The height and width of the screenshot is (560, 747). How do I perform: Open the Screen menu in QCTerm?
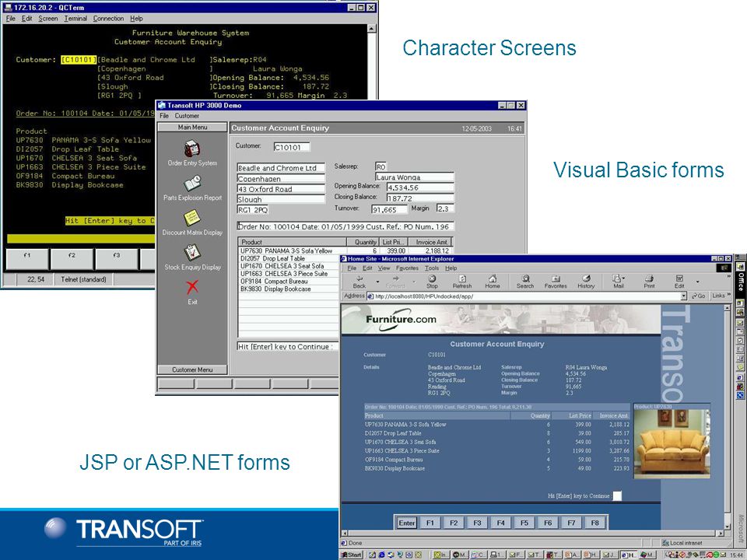[47, 19]
